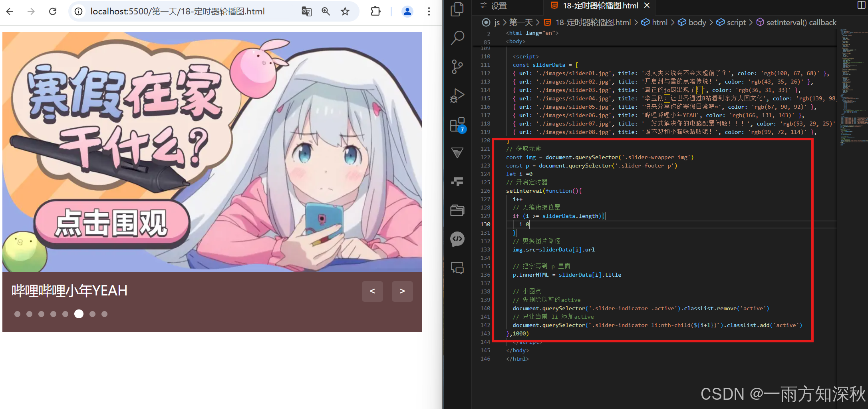This screenshot has height=409, width=868.
Task: Split the editor with top-right icon
Action: pyautogui.click(x=861, y=5)
